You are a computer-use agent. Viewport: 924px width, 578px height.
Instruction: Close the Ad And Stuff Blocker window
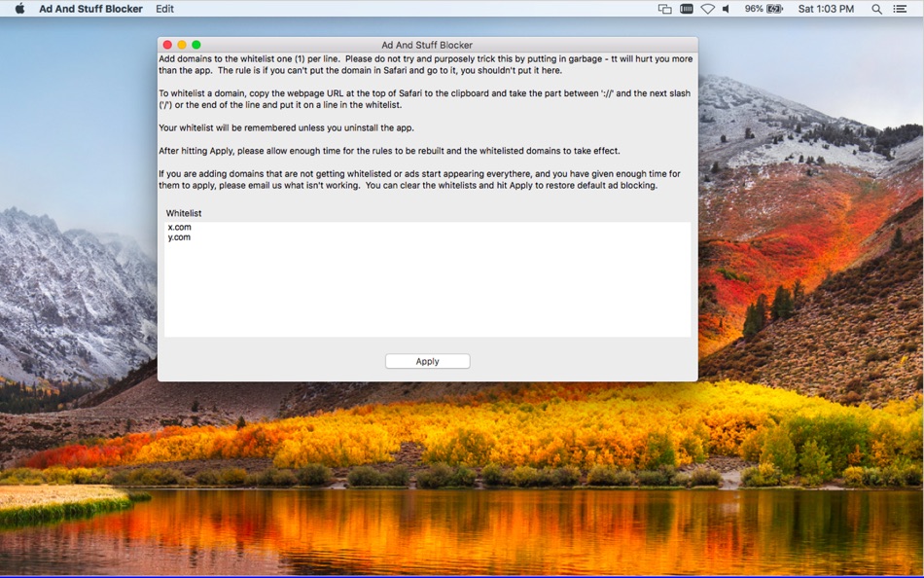pyautogui.click(x=167, y=45)
